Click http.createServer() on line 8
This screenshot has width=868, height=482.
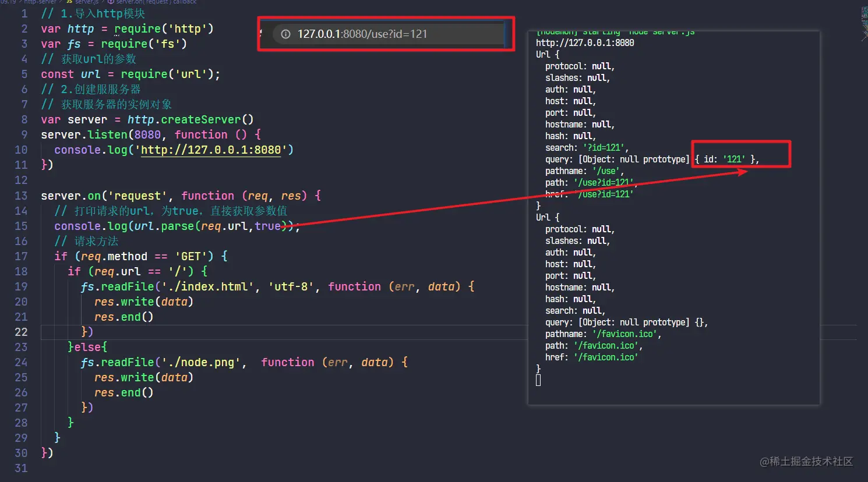pyautogui.click(x=190, y=119)
